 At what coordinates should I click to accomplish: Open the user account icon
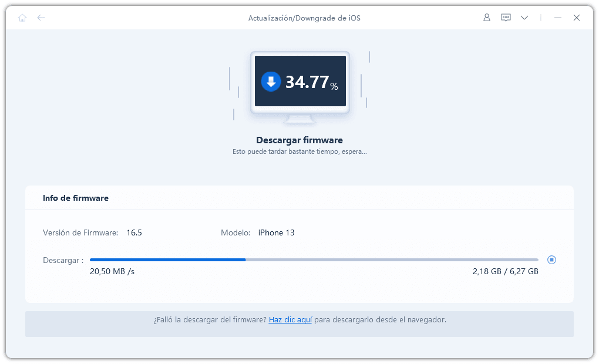click(487, 18)
